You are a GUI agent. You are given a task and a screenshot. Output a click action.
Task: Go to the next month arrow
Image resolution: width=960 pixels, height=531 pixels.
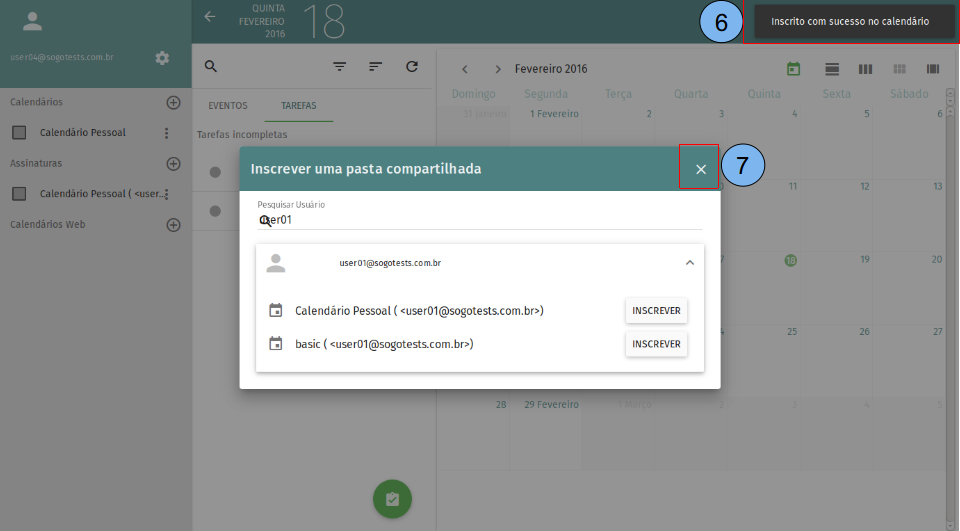pyautogui.click(x=498, y=69)
